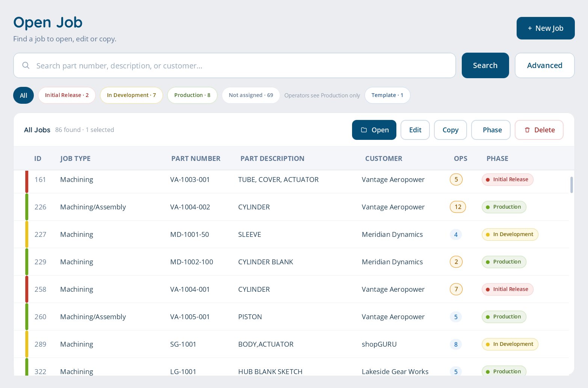Select the SLEEVE part description
This screenshot has height=388, width=588.
click(x=249, y=235)
